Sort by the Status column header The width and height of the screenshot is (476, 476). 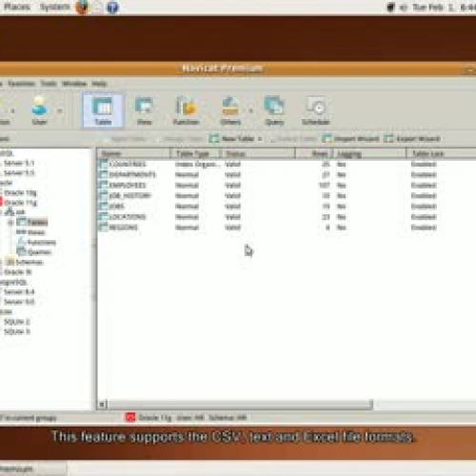(258, 153)
